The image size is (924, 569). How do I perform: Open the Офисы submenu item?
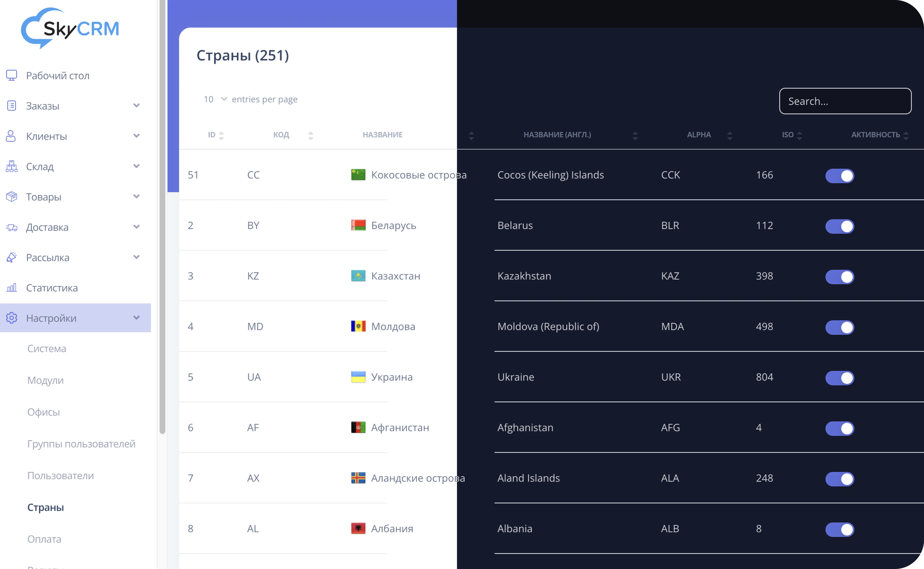(44, 412)
